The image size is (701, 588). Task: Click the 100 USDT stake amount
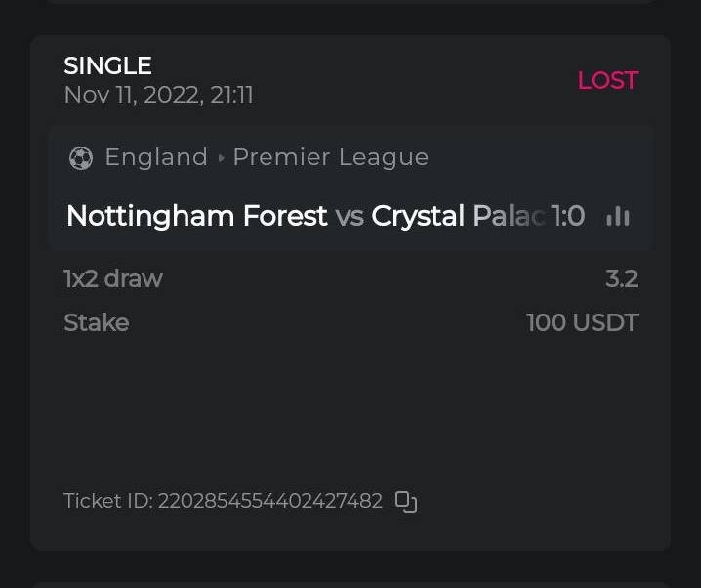click(582, 322)
